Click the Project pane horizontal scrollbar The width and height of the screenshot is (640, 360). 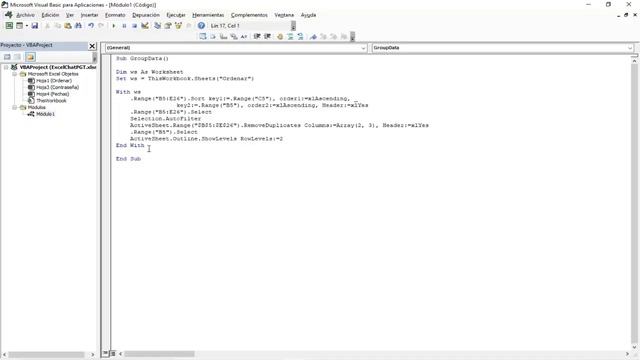click(46, 354)
